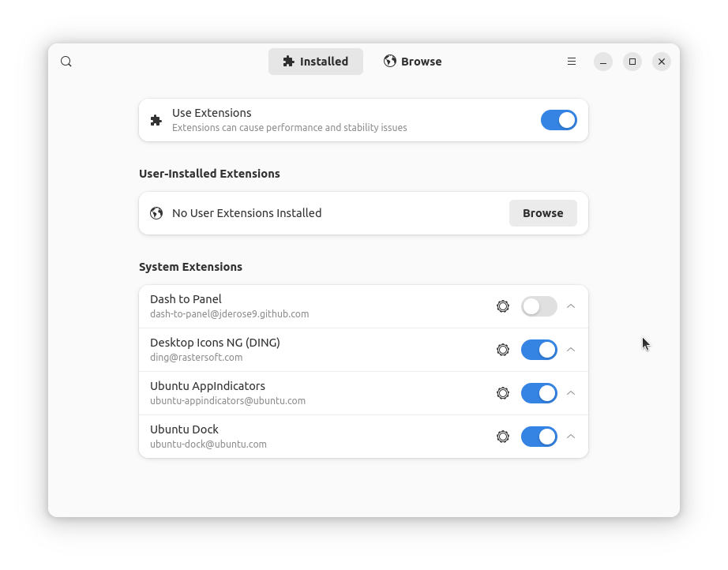Expand Desktop Icons NG details chevron

pyautogui.click(x=571, y=350)
